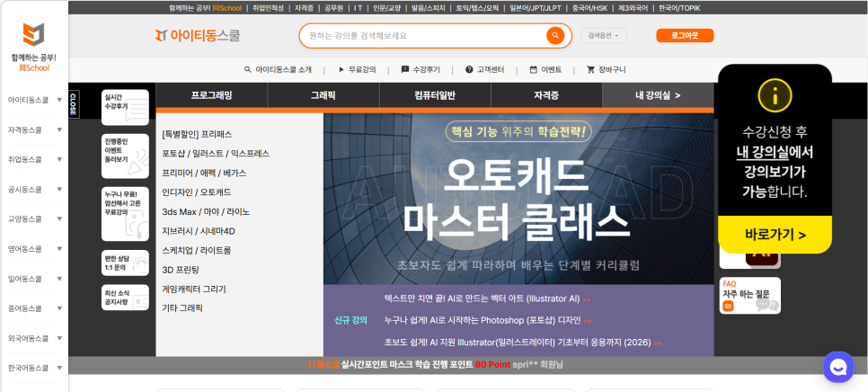Viewport: 868px width, 392px height.
Task: Select the 프로그래밍 tab
Action: [211, 95]
